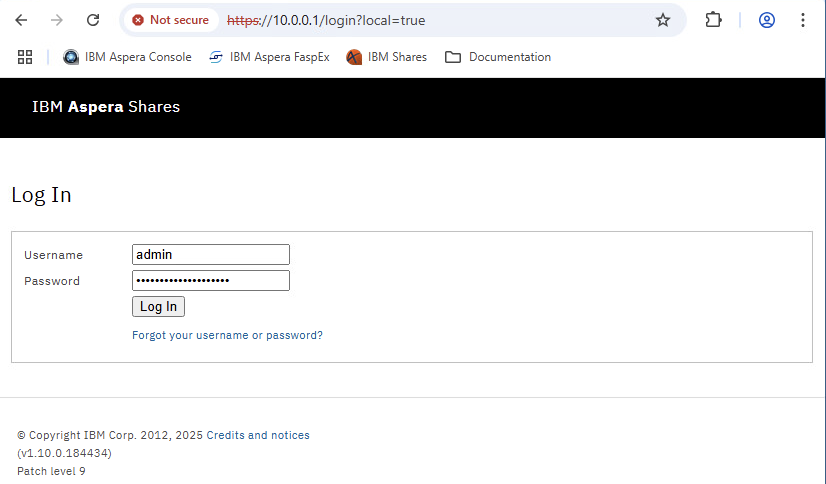Open the IBM Shares bookmark

pyautogui.click(x=386, y=57)
